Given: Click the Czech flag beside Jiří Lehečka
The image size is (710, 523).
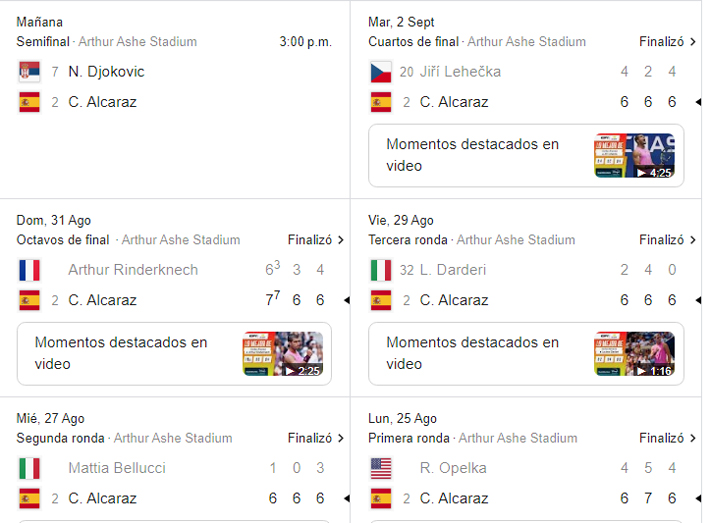Looking at the screenshot, I should tap(381, 72).
